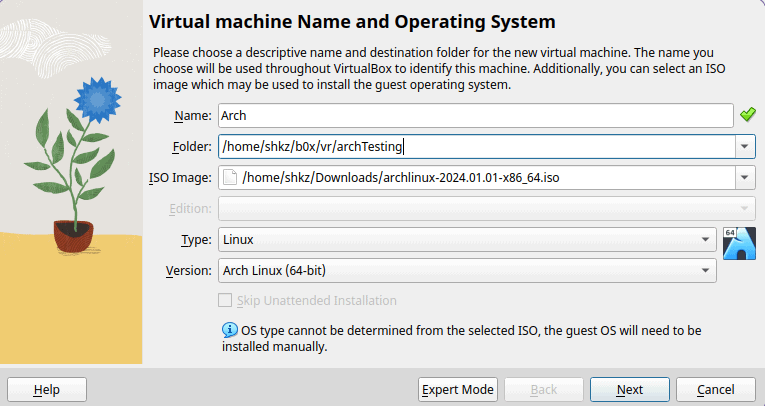The width and height of the screenshot is (765, 406).
Task: Expand the Type dropdown showing Linux
Action: coord(467,240)
